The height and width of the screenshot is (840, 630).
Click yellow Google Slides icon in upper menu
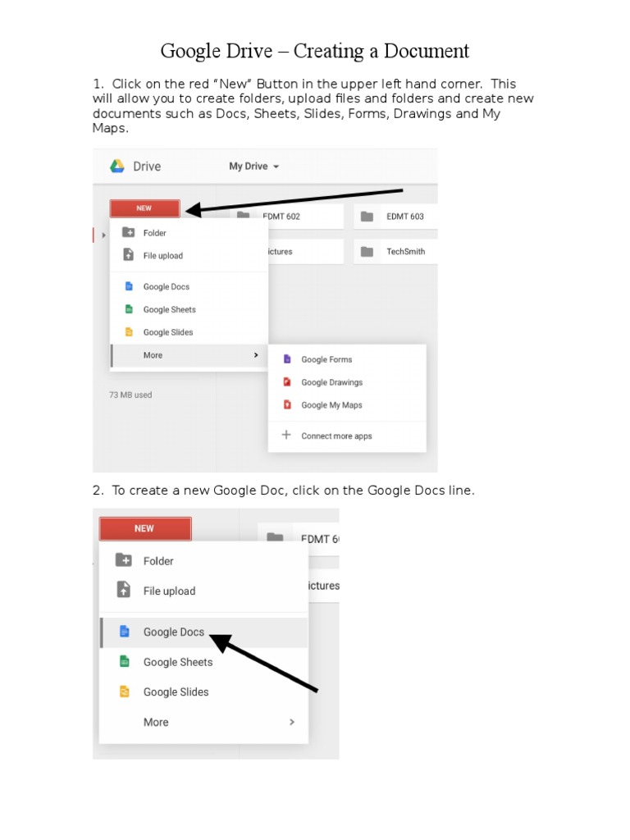point(129,332)
